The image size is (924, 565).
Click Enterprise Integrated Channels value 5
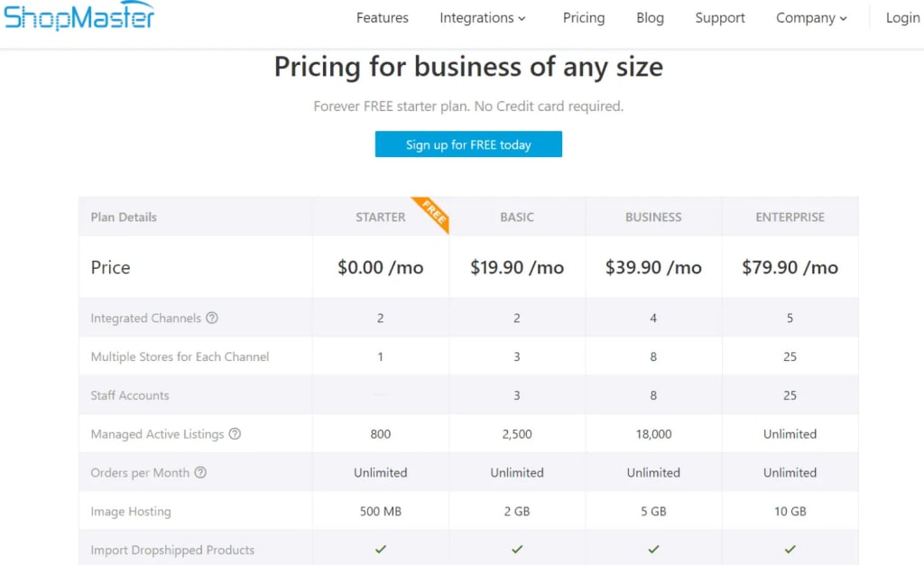pyautogui.click(x=790, y=318)
